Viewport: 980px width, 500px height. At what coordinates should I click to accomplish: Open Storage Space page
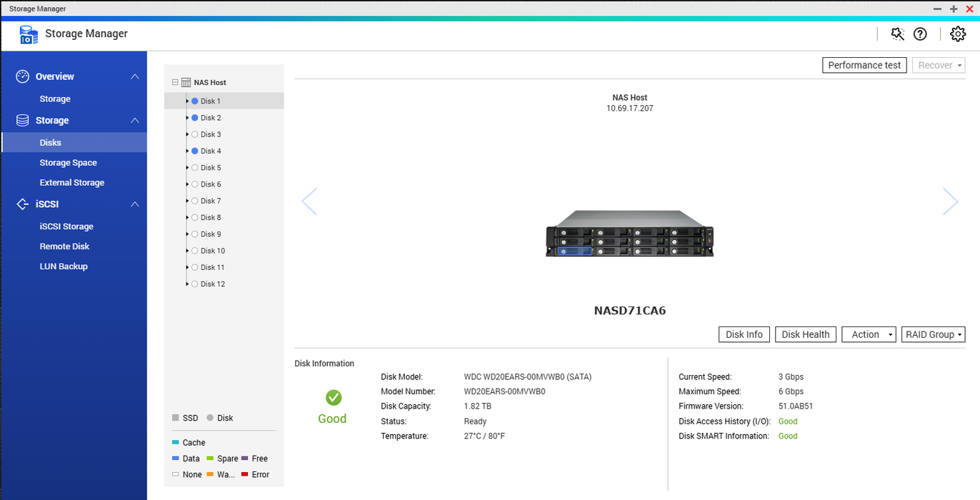pos(68,163)
